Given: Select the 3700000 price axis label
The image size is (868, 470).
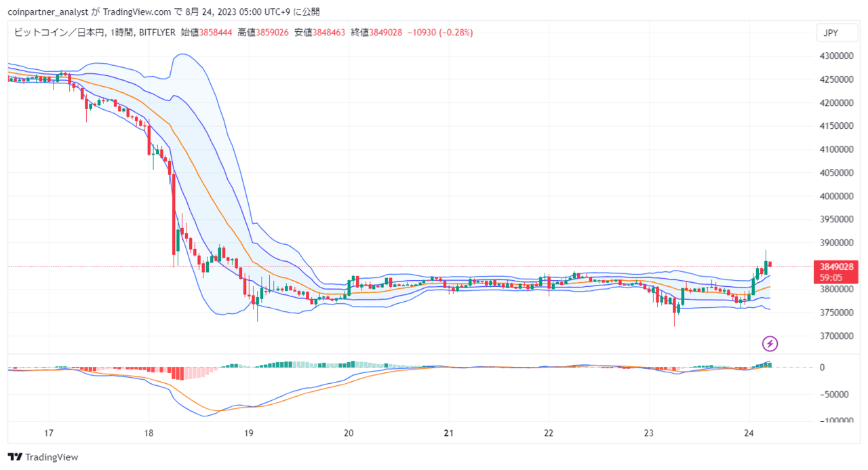Looking at the screenshot, I should coord(837,336).
